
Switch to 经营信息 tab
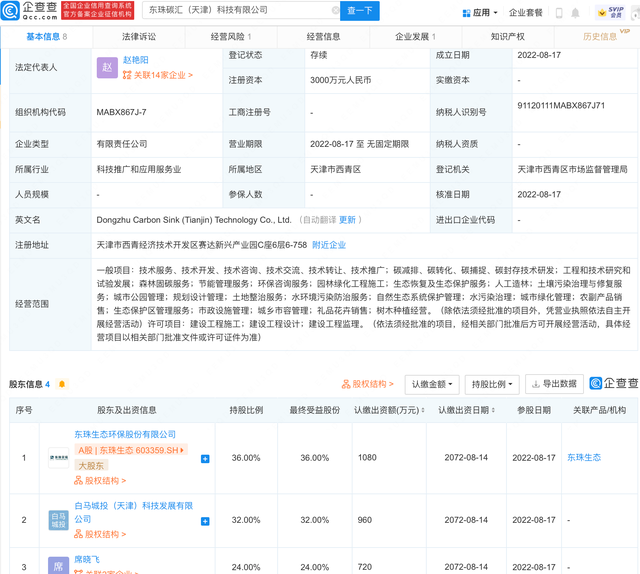pyautogui.click(x=323, y=37)
